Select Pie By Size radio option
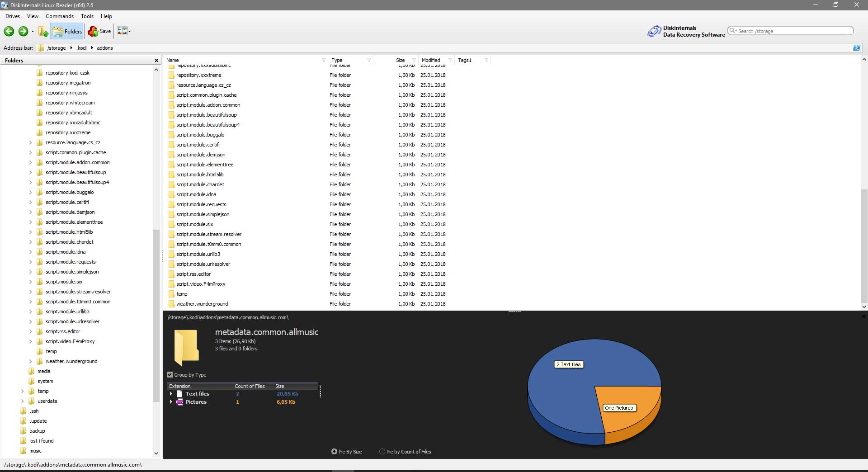868x472 pixels. 335,452
